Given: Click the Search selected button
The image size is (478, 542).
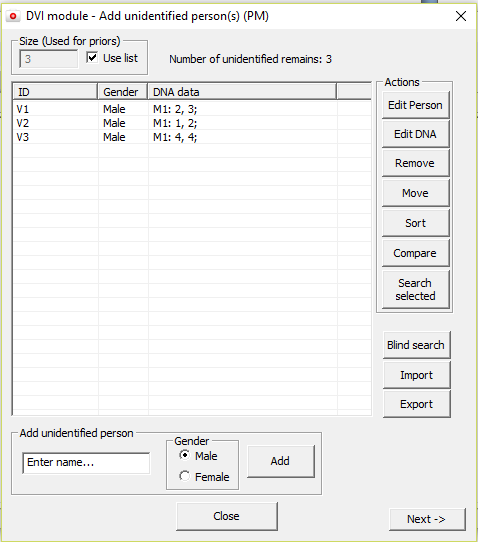Looking at the screenshot, I should click(x=415, y=289).
